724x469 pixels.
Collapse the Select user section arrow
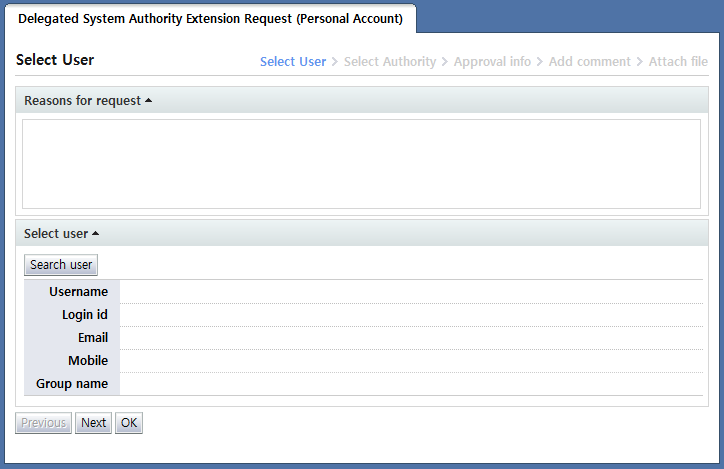click(95, 234)
